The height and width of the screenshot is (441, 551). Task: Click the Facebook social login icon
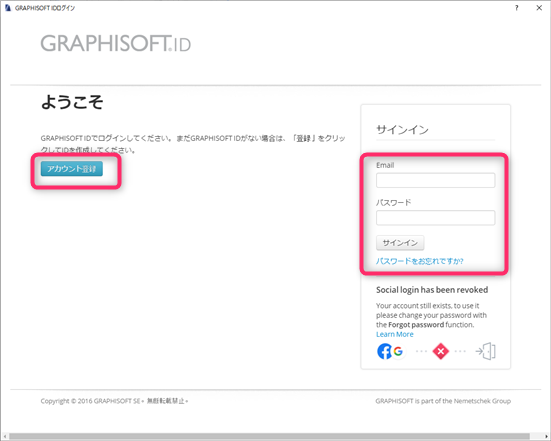click(x=384, y=351)
